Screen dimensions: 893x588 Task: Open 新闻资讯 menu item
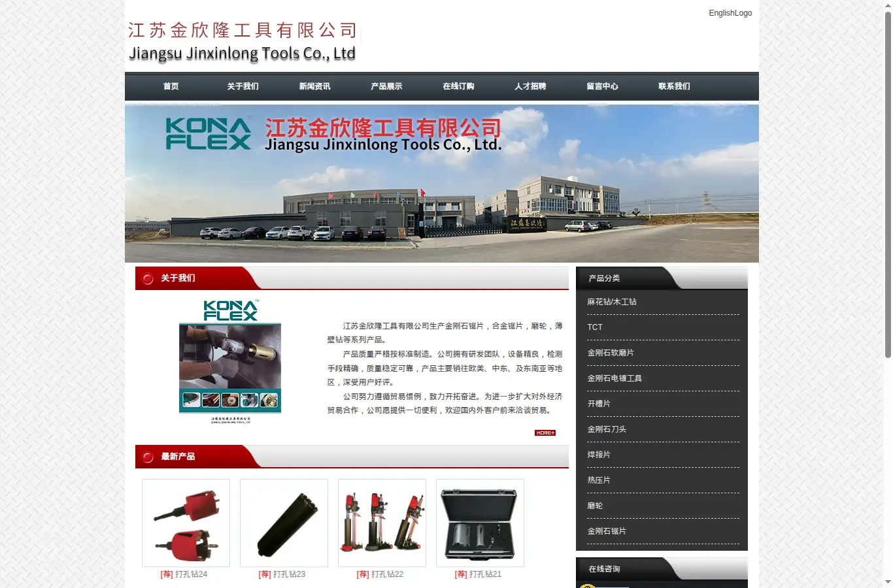[314, 86]
